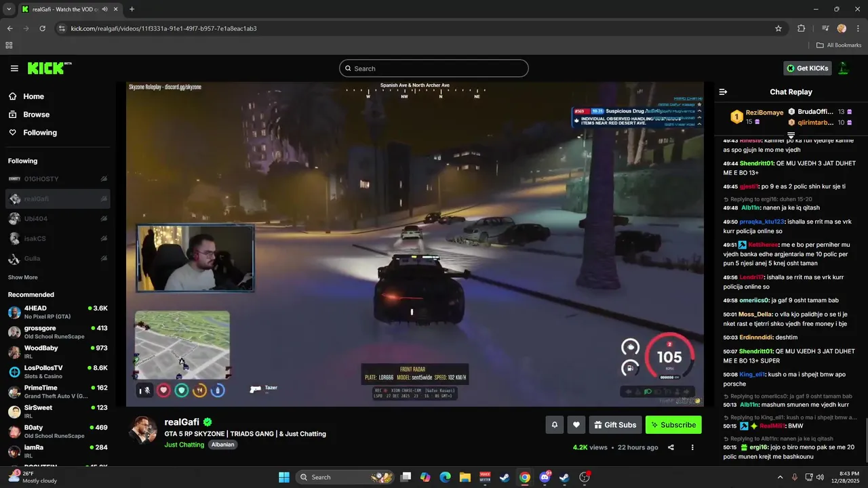This screenshot has height=488, width=868.
Task: Open recommended channel iamRa
Action: (x=58, y=451)
